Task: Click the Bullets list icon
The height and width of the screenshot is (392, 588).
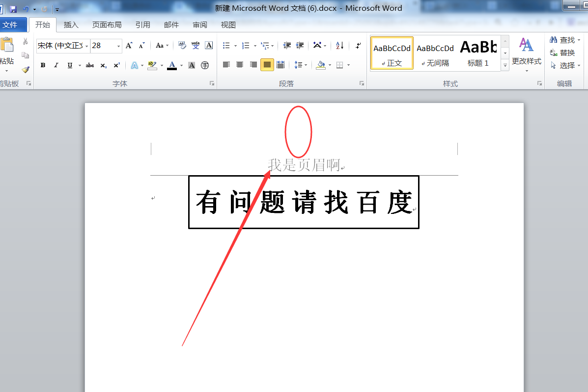Action: point(226,46)
